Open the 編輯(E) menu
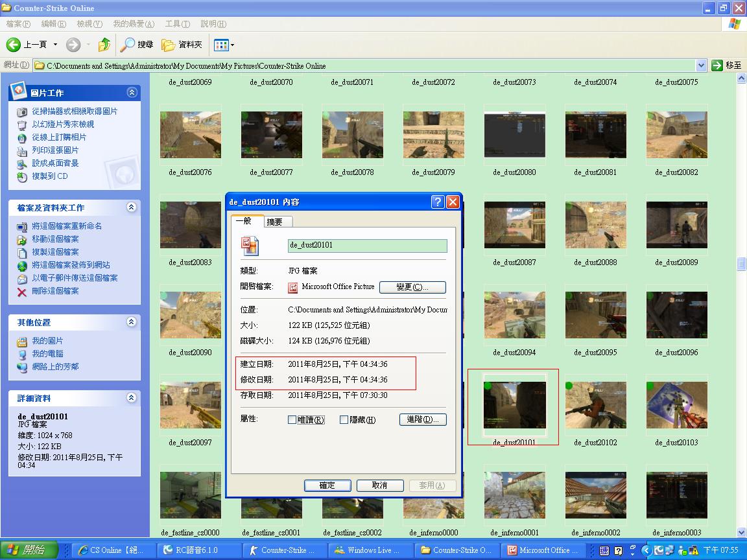The width and height of the screenshot is (747, 560). pos(53,24)
